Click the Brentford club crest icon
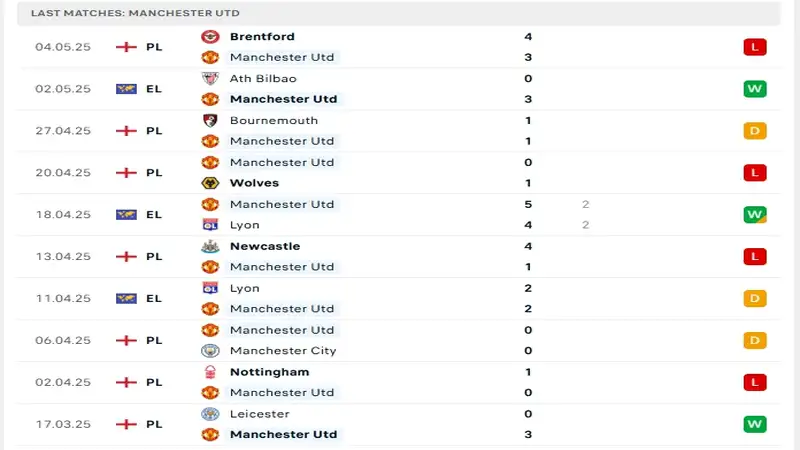The height and width of the screenshot is (450, 800). (210, 36)
